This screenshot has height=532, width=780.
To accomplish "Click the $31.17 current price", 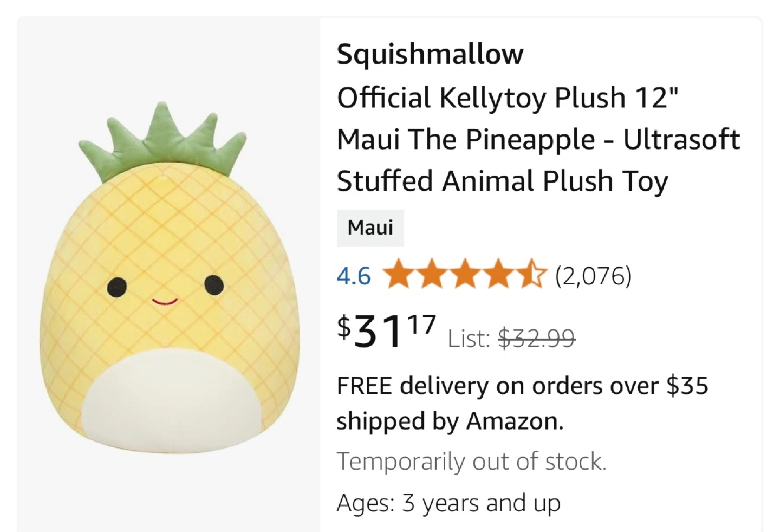I will point(386,330).
